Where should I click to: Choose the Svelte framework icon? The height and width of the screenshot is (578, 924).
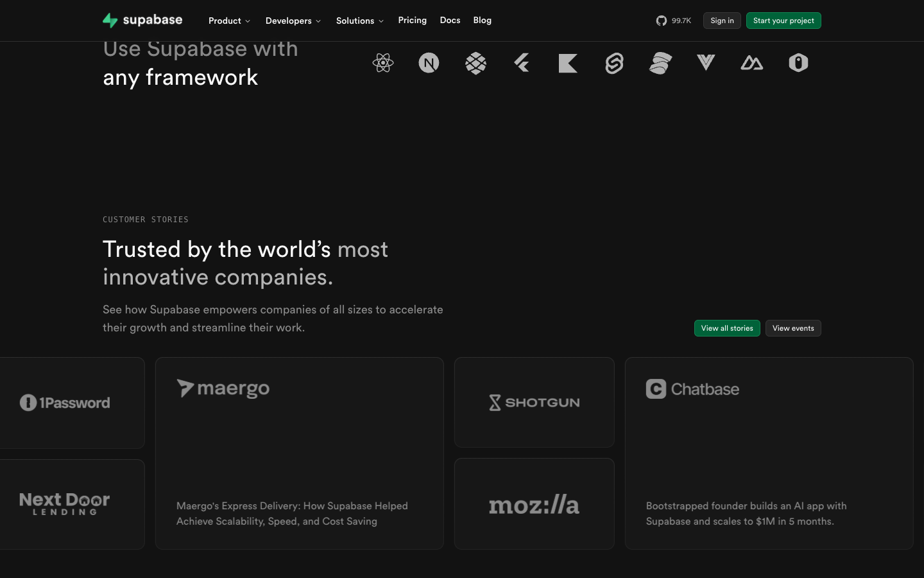614,63
